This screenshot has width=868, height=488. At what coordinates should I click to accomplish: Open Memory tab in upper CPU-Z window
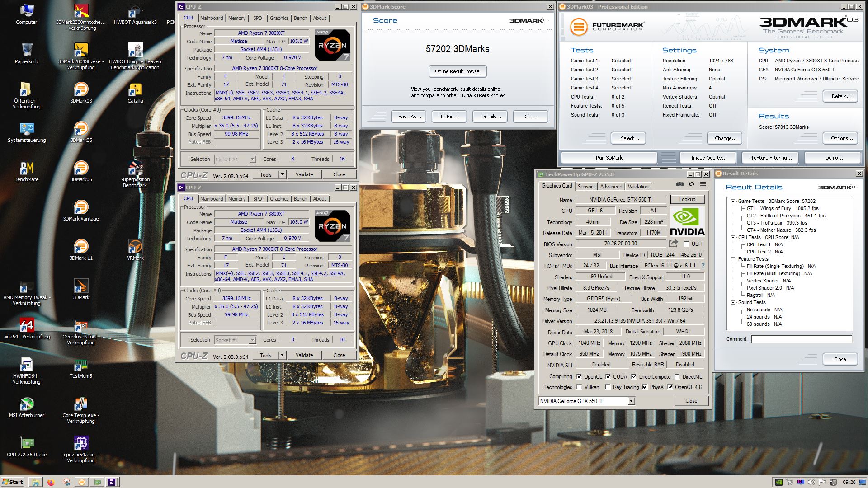tap(237, 18)
